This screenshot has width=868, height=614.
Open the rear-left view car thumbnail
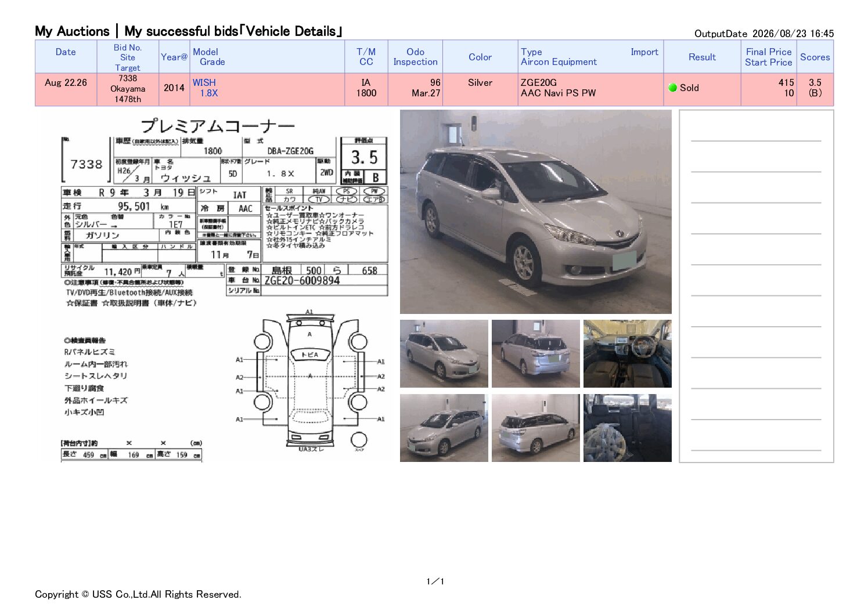(x=535, y=353)
